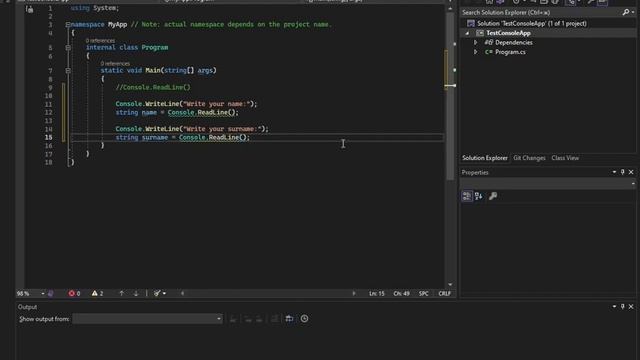
Task: Click the C# file icon beside Program.cs
Action: point(489,52)
